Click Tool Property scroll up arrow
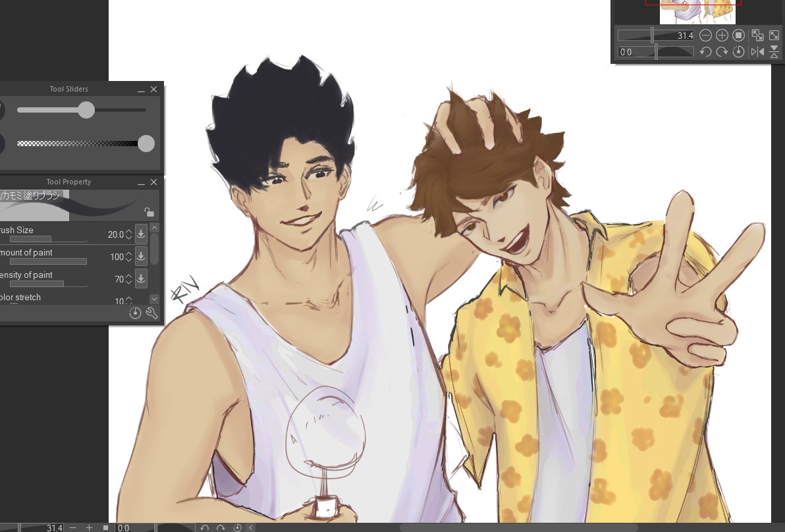 coord(154,228)
